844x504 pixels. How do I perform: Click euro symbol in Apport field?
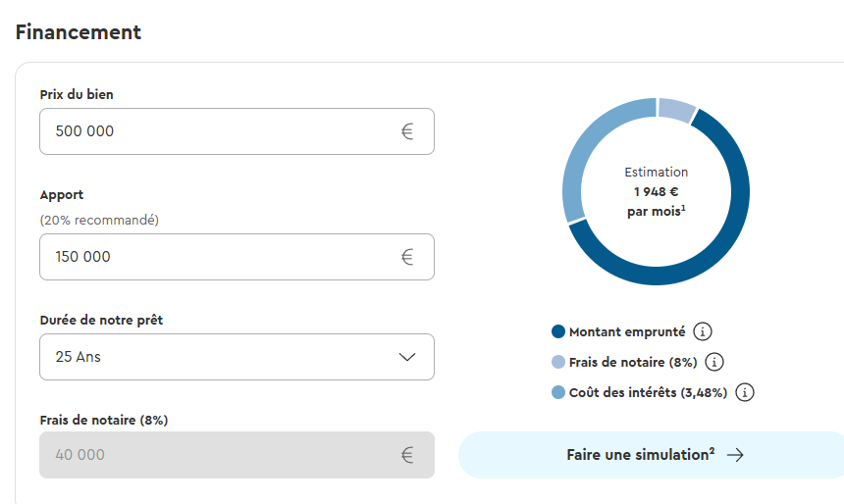click(x=407, y=257)
